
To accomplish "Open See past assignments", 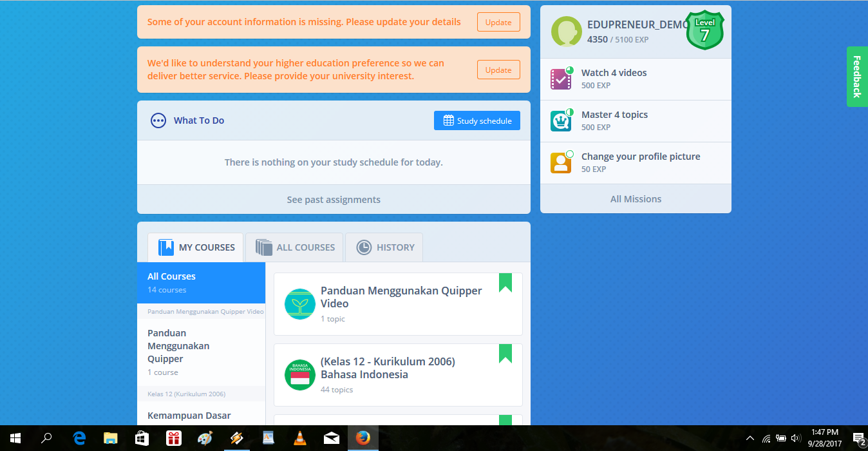I will [x=334, y=199].
